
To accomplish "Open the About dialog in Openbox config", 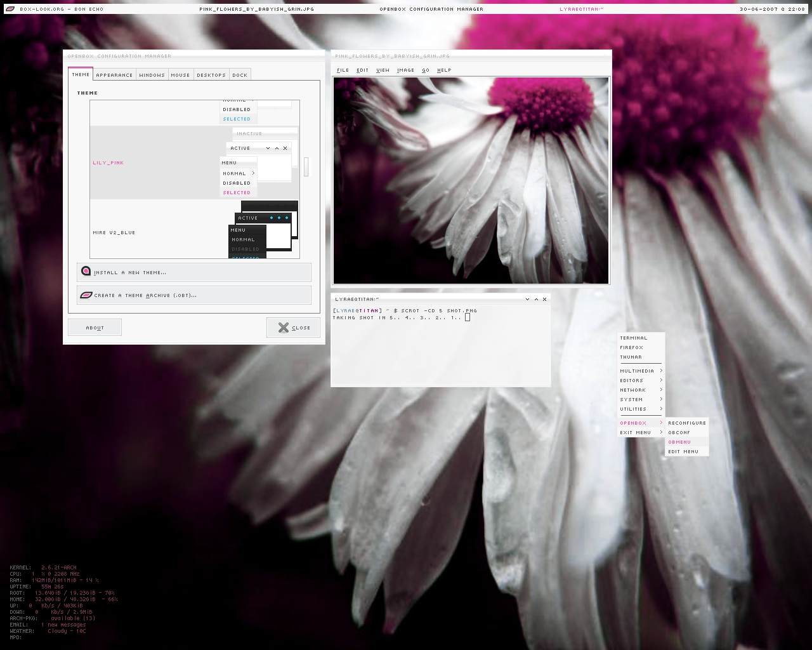I will [95, 328].
